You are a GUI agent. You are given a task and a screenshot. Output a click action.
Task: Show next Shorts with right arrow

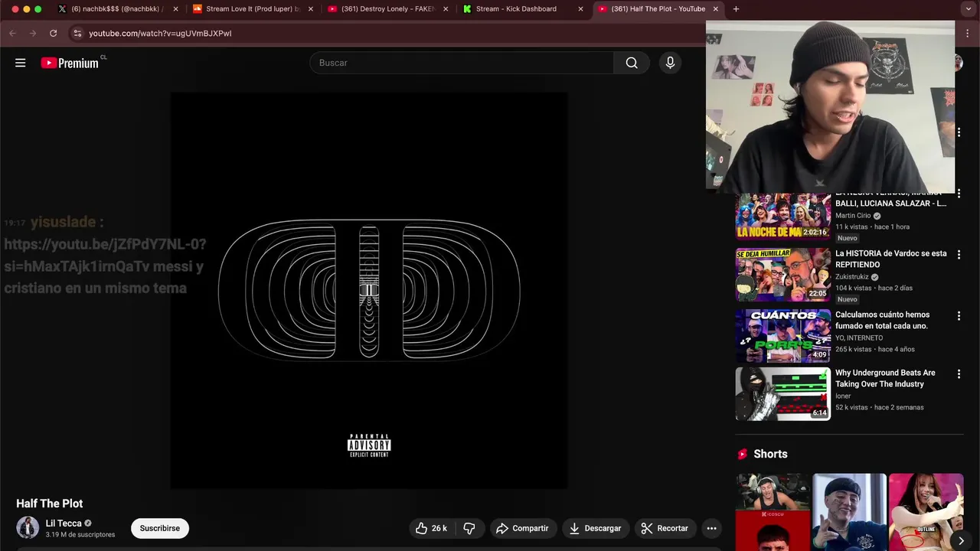(x=961, y=540)
